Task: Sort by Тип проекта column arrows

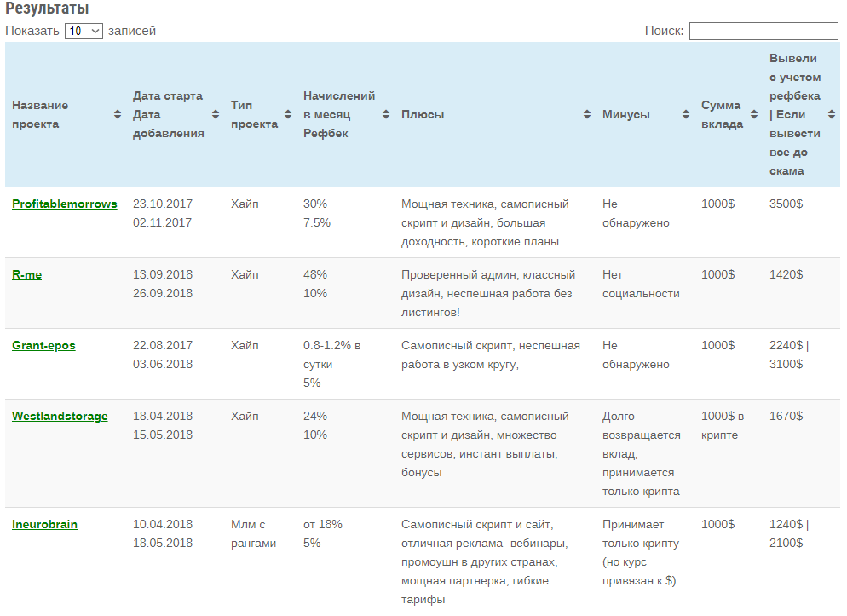Action: coord(288,114)
